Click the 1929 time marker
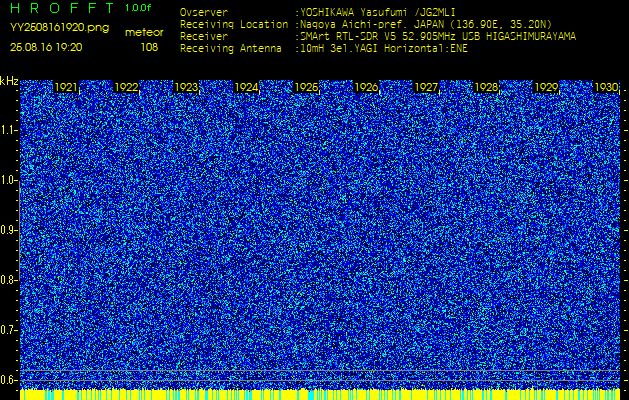629x400 pixels. (546, 87)
